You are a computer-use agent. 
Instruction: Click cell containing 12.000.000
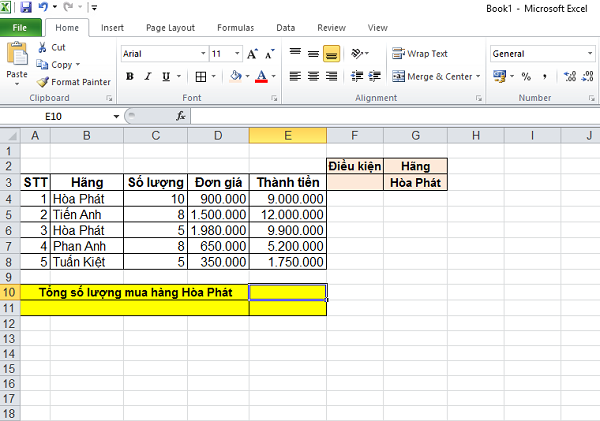coord(288,215)
